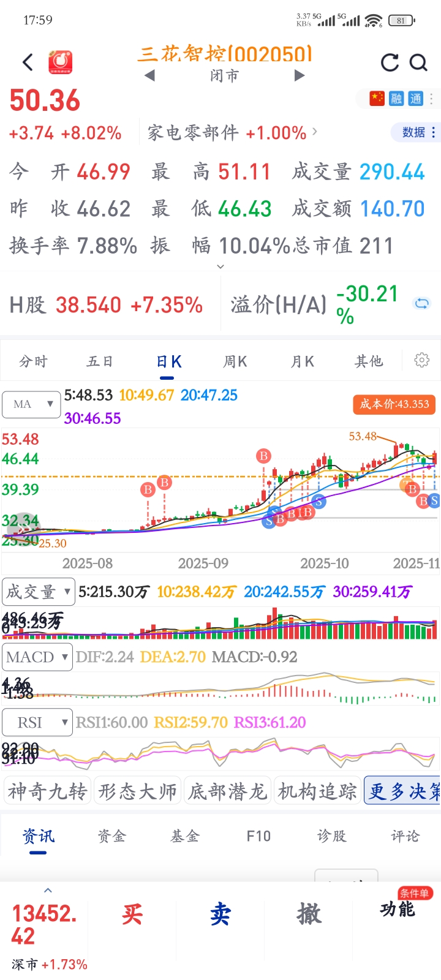The image size is (441, 980).
Task: Open 家电零部件 sector link
Action: 232,132
